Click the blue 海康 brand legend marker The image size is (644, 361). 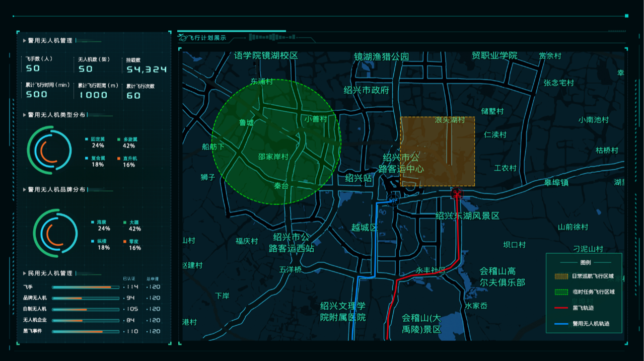point(93,222)
